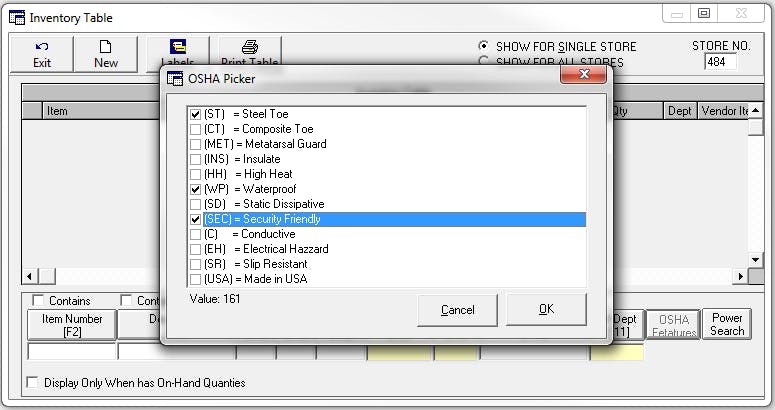Click the New document toolbar icon
775x410 pixels.
pyautogui.click(x=105, y=53)
